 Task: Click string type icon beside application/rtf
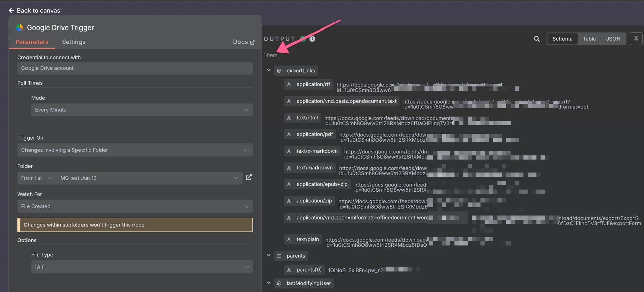tap(289, 84)
